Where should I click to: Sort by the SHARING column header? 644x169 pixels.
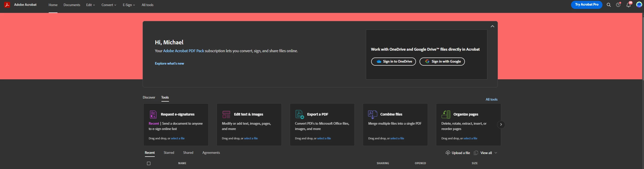pyautogui.click(x=383, y=163)
